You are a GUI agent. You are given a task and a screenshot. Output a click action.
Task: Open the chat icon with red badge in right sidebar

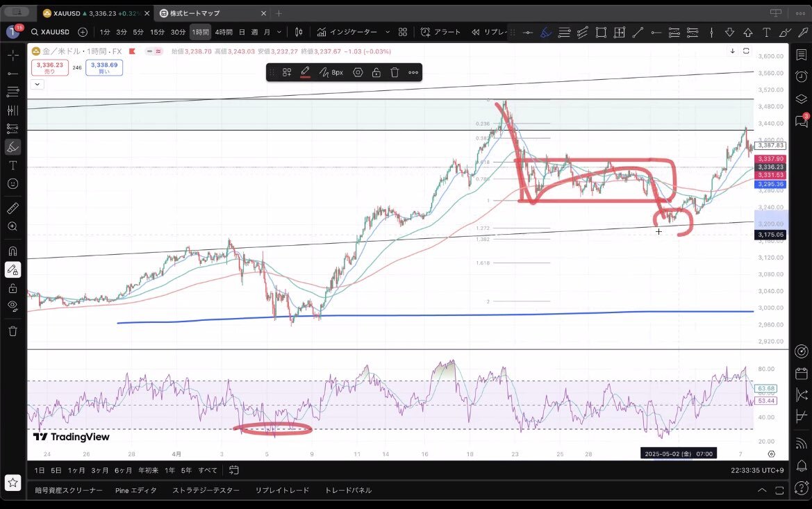coord(801,121)
